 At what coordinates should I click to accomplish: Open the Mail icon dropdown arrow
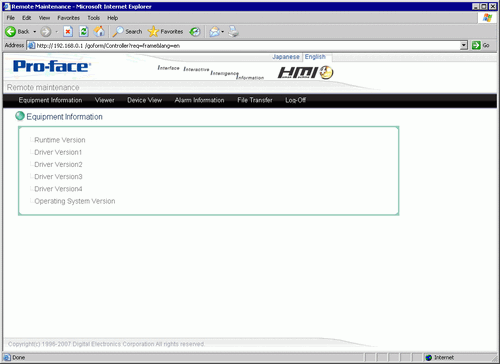(223, 32)
